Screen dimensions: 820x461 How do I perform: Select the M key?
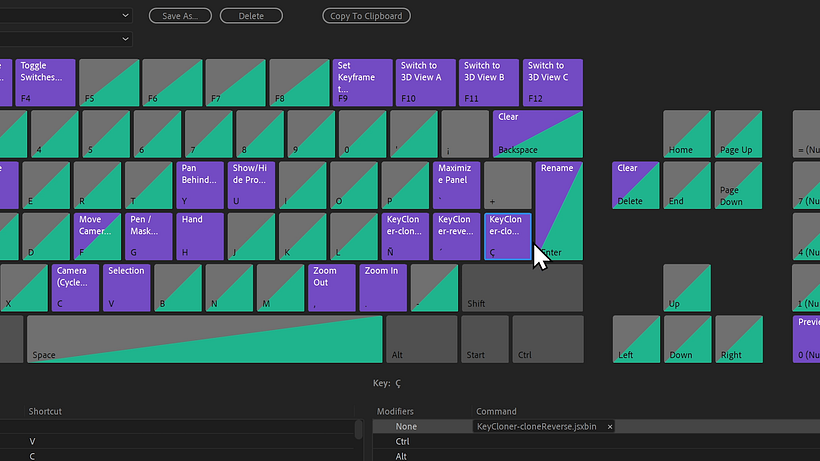tap(281, 287)
